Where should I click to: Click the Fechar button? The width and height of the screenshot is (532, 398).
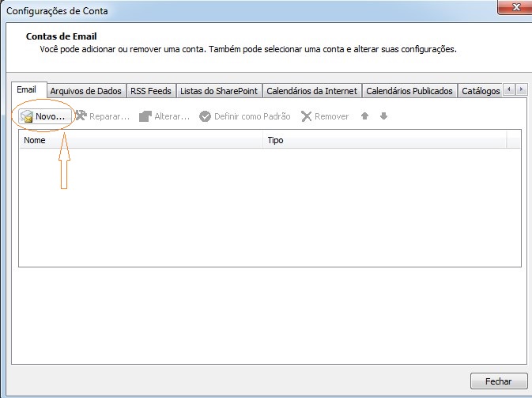[x=499, y=381]
